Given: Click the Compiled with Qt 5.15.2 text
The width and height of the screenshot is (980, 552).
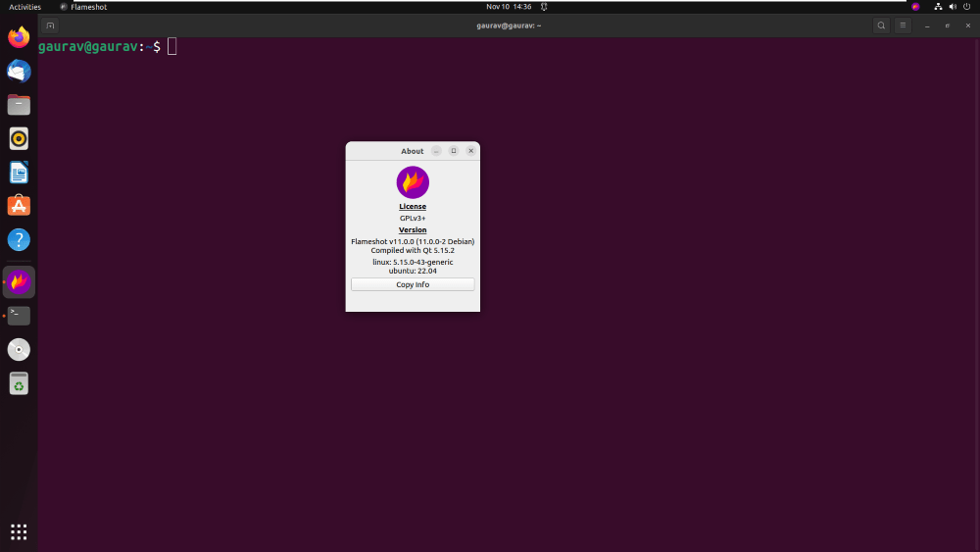Looking at the screenshot, I should pos(413,250).
